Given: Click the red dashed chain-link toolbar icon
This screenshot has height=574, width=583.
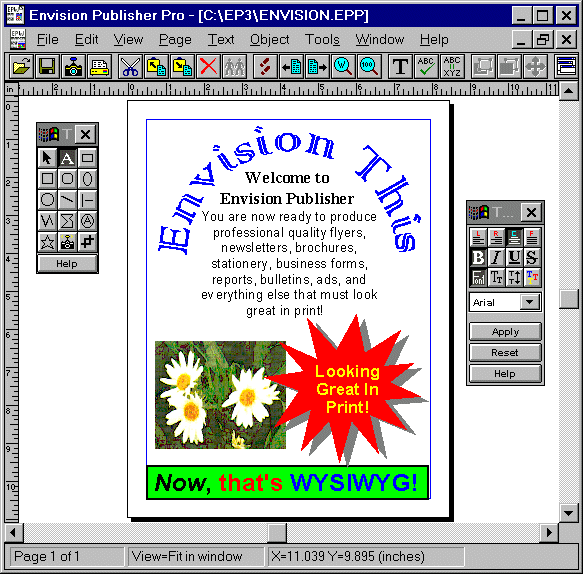Looking at the screenshot, I should coord(265,67).
